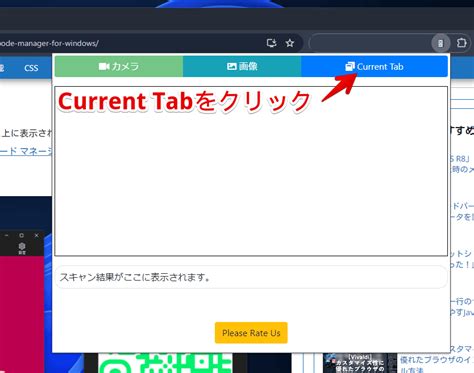Bookmark this page with the star icon
This screenshot has height=373, width=474.
(x=290, y=43)
